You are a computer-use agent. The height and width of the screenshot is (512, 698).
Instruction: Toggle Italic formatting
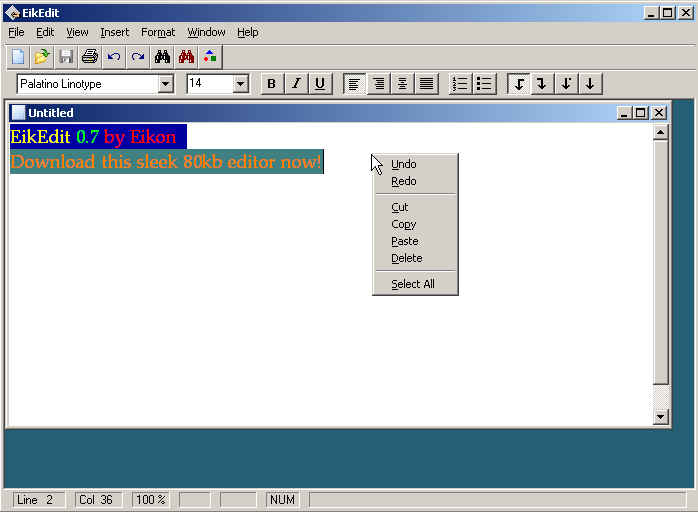[296, 84]
